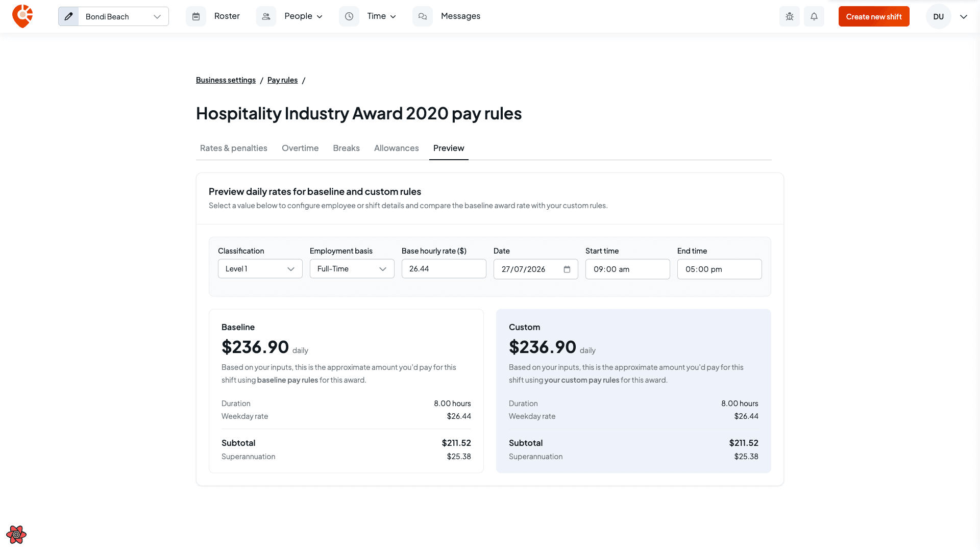Click the Messages chat bubble icon
Image resolution: width=980 pixels, height=551 pixels.
pyautogui.click(x=423, y=16)
